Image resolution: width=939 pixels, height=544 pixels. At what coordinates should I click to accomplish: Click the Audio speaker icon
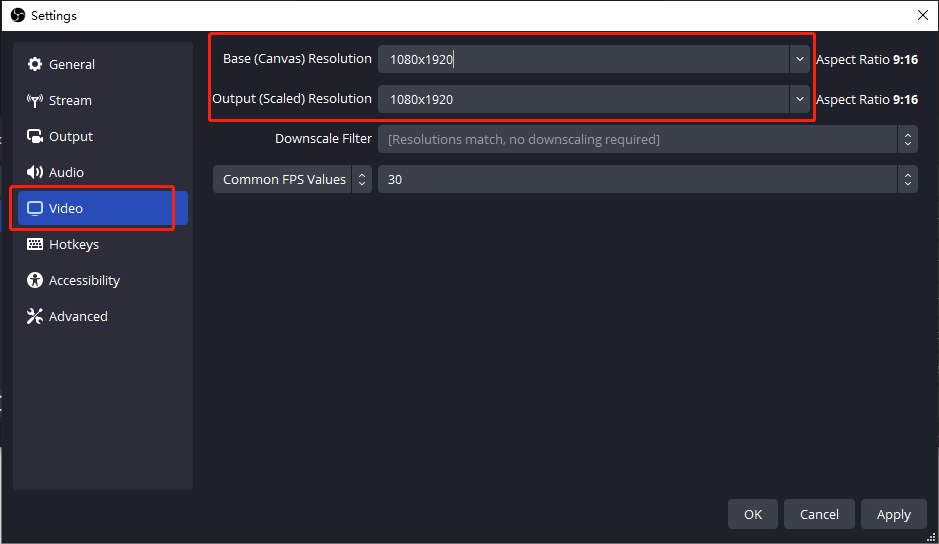point(35,172)
